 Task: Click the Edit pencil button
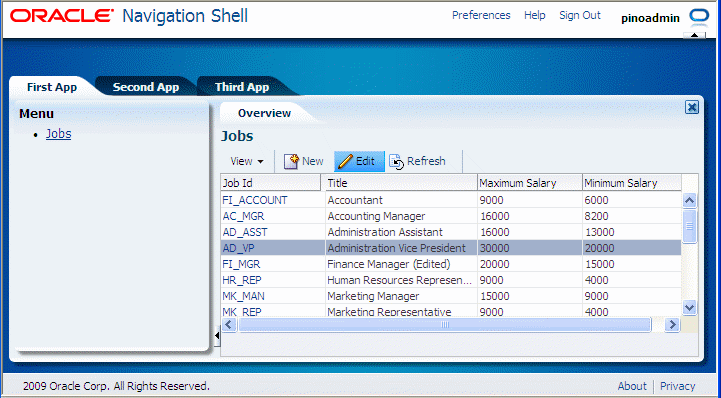tap(359, 161)
